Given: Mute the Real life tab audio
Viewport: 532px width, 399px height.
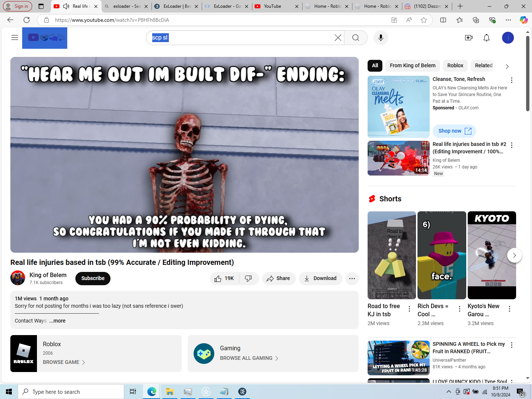Looking at the screenshot, I should [x=66, y=6].
